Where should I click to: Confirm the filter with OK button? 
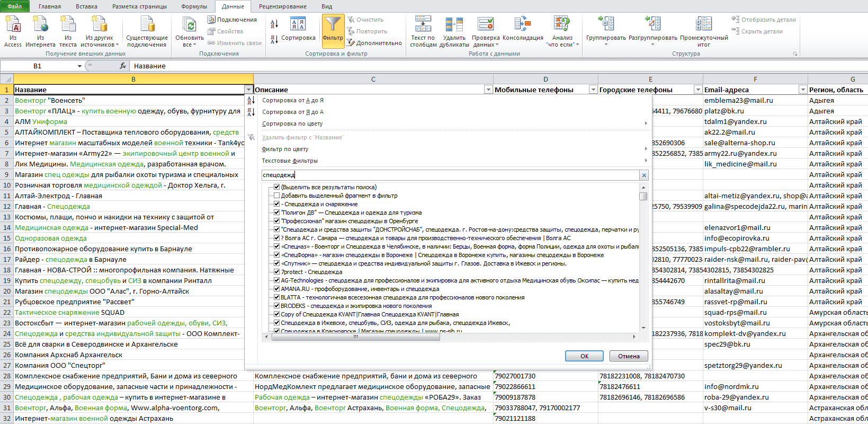coord(584,356)
